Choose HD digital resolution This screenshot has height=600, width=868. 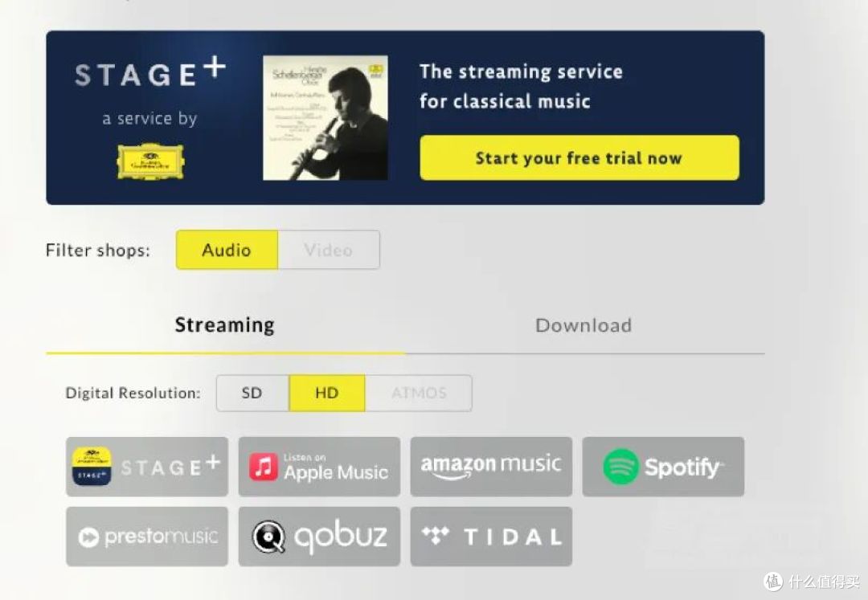[x=327, y=394]
